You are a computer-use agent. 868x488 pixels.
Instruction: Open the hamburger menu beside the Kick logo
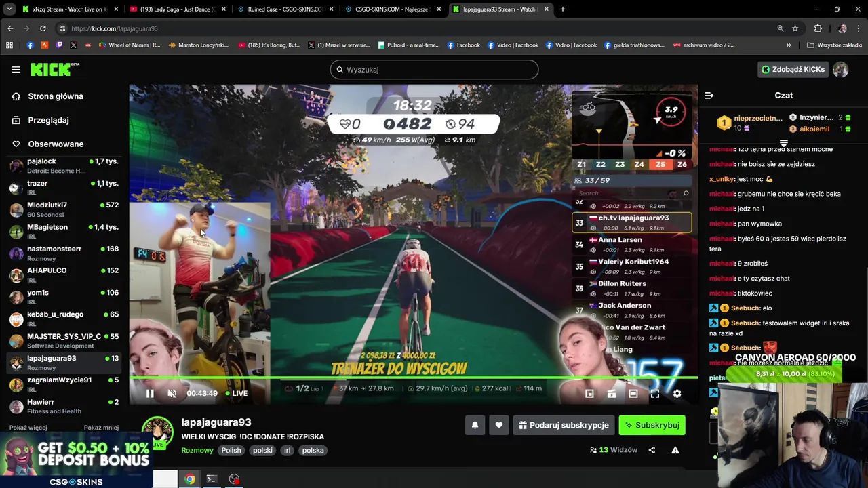[x=16, y=69]
